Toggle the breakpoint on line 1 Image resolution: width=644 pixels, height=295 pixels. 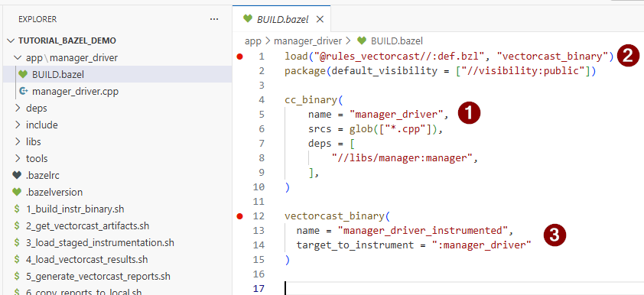[x=240, y=57]
